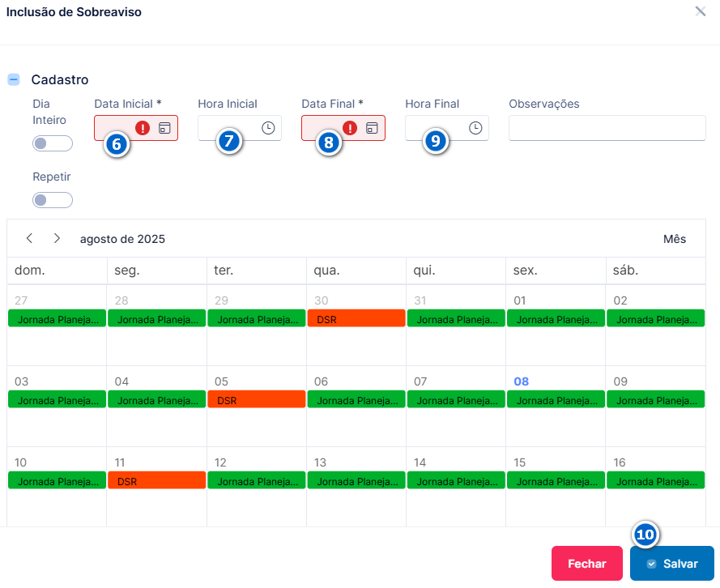
Task: Open the Data Inicial calendar picker icon
Action: point(164,128)
